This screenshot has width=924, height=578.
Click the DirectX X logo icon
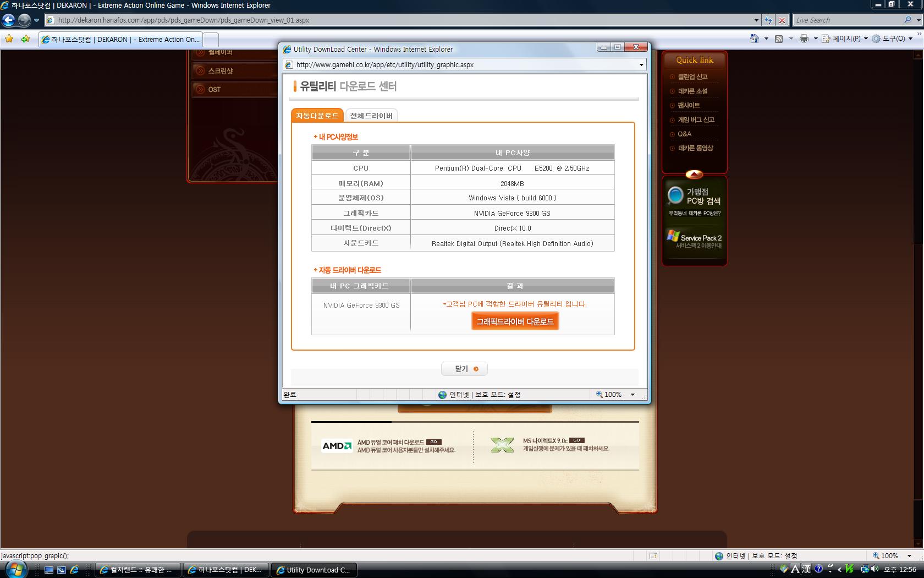click(502, 445)
